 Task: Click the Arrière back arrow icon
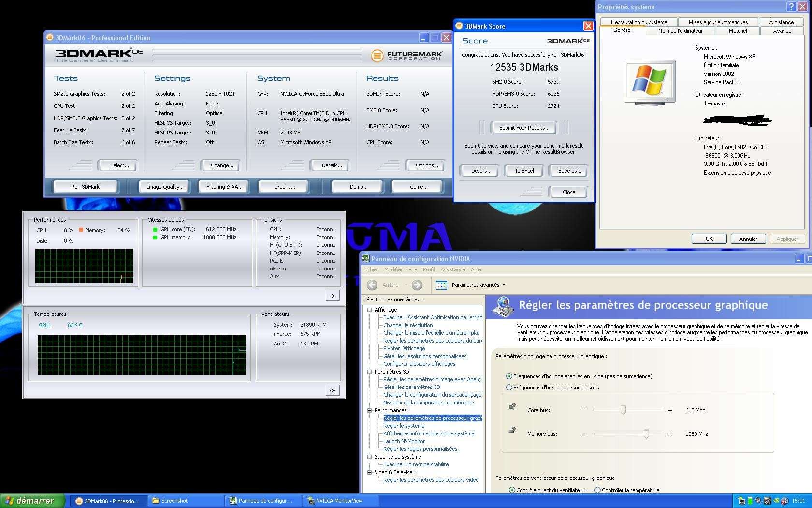(372, 285)
